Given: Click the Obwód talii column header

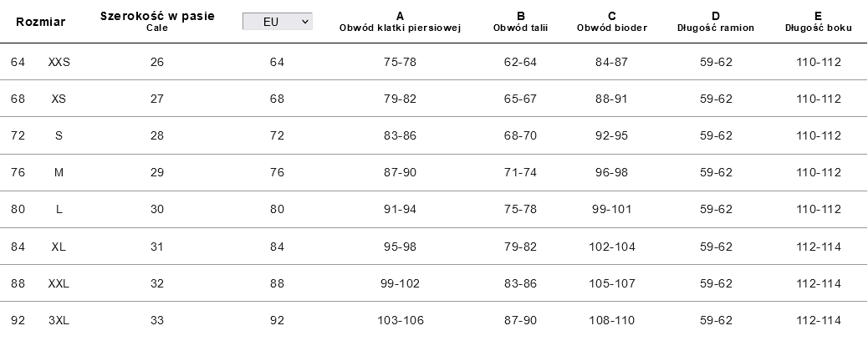Looking at the screenshot, I should tap(520, 22).
